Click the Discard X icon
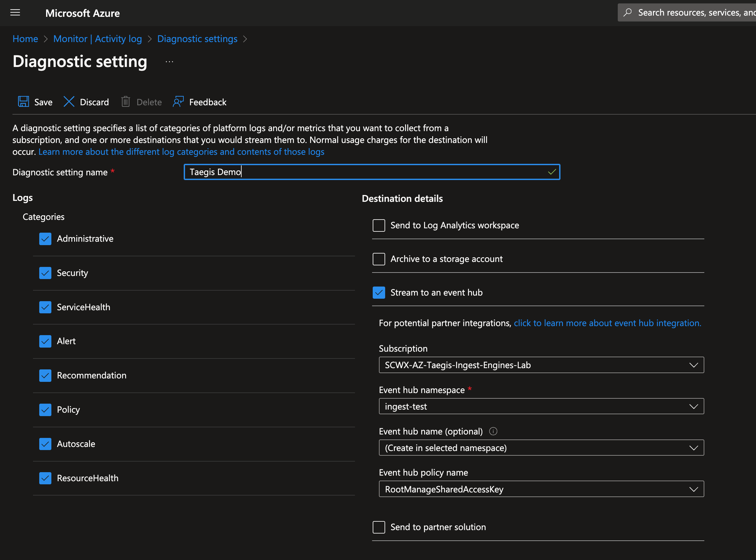The width and height of the screenshot is (756, 560). [x=69, y=102]
